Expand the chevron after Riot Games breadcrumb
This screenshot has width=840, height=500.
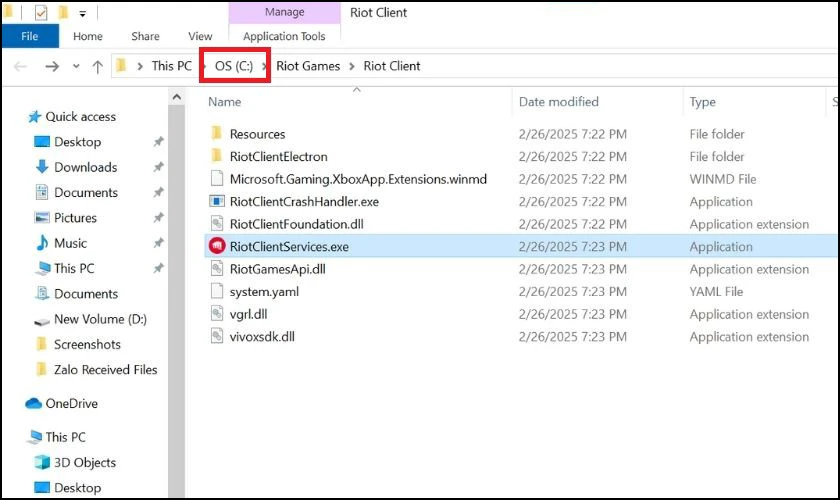(352, 66)
